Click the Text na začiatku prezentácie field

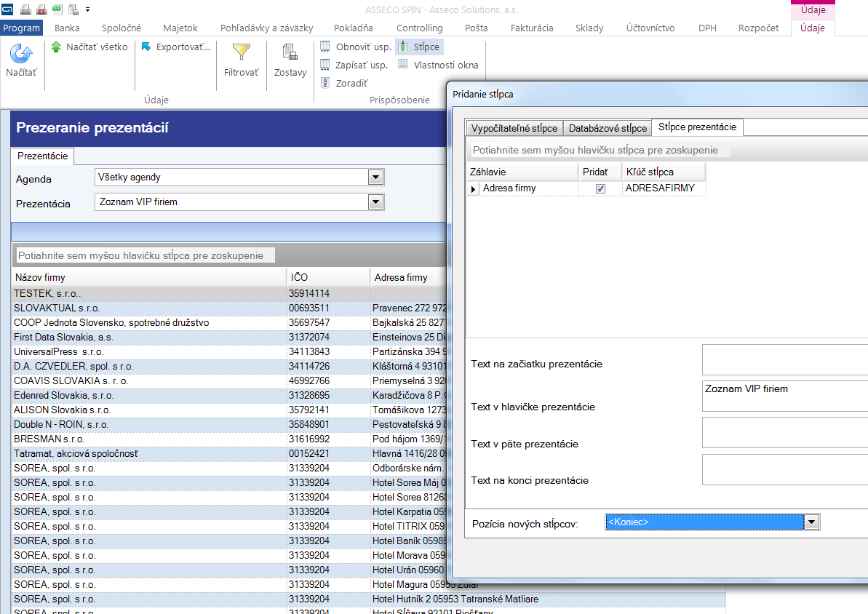(x=785, y=360)
